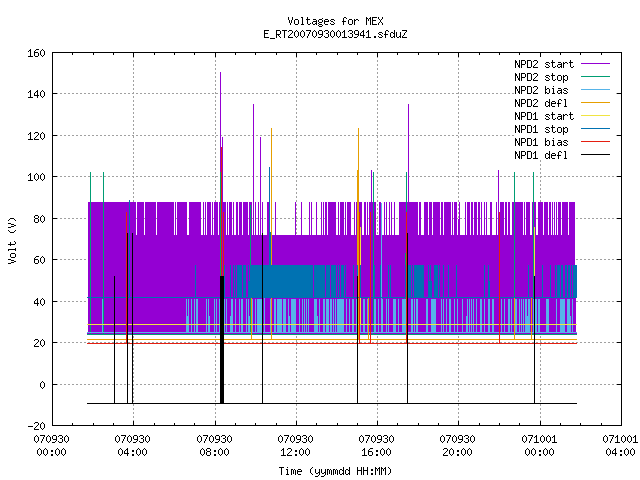Click the NPD1 start yellow legend line
This screenshot has height=480, width=640.
pos(596,116)
